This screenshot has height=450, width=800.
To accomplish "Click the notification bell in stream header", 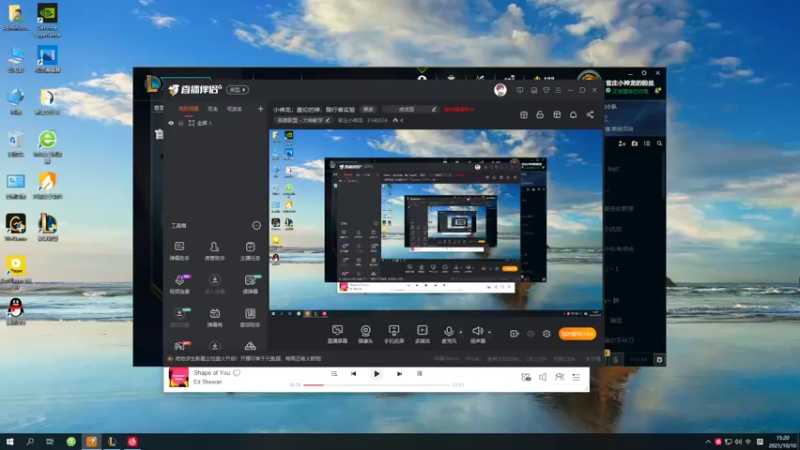I will (573, 115).
